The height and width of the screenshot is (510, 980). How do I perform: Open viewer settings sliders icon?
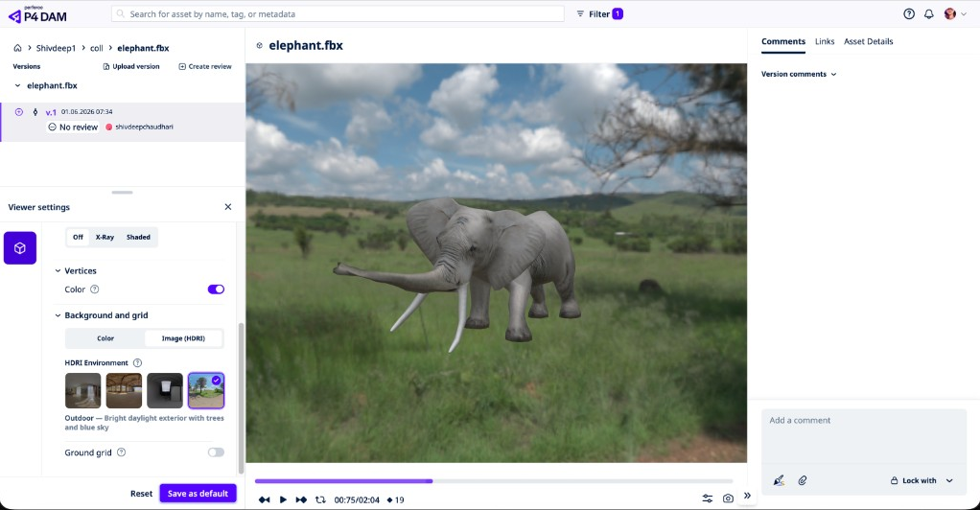coord(707,498)
